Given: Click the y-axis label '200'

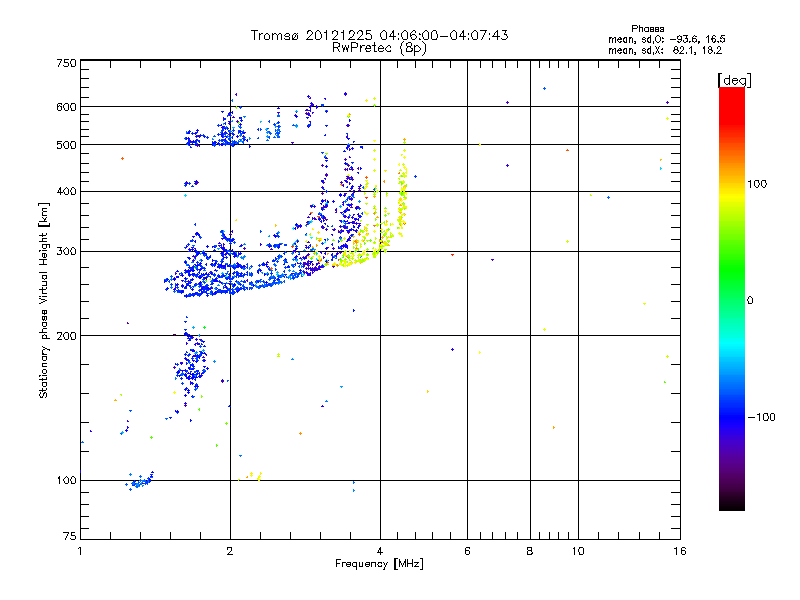Looking at the screenshot, I should [x=66, y=336].
